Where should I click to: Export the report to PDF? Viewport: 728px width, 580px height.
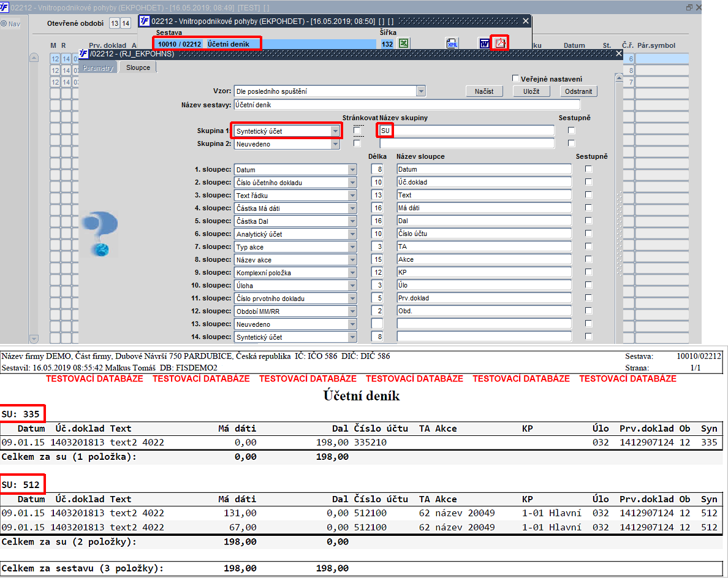click(500, 43)
